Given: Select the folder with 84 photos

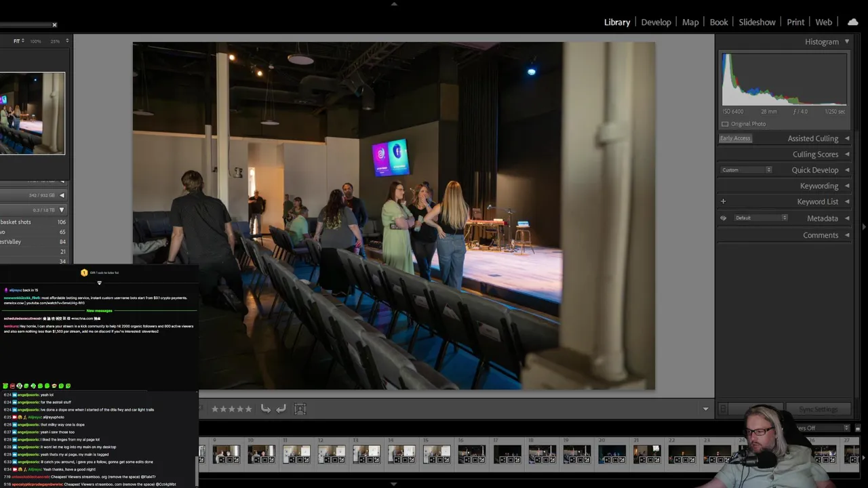Looking at the screenshot, I should 33,242.
